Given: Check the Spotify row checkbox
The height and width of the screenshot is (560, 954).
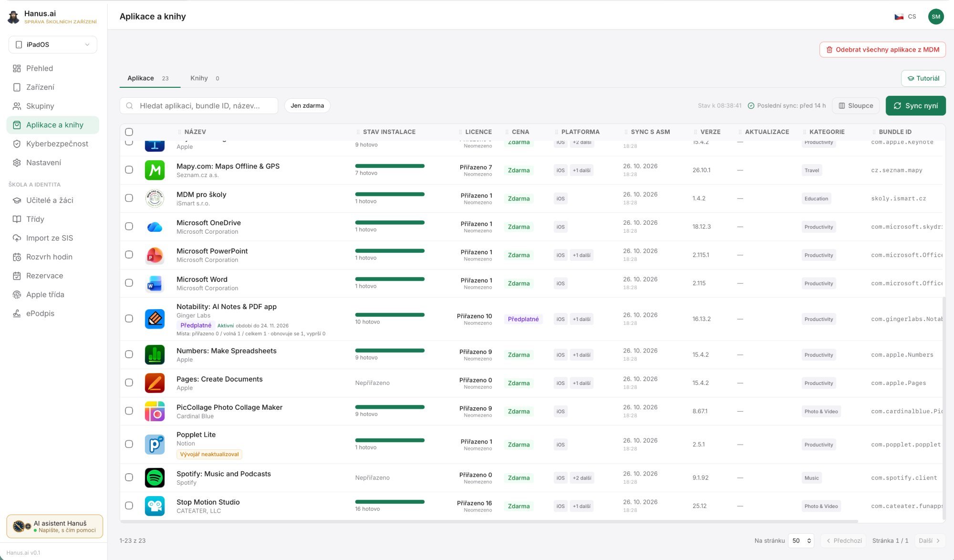Looking at the screenshot, I should pos(129,477).
